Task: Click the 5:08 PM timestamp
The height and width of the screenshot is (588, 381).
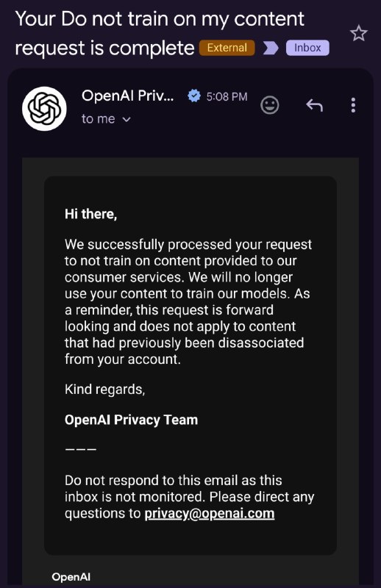Action: [227, 97]
